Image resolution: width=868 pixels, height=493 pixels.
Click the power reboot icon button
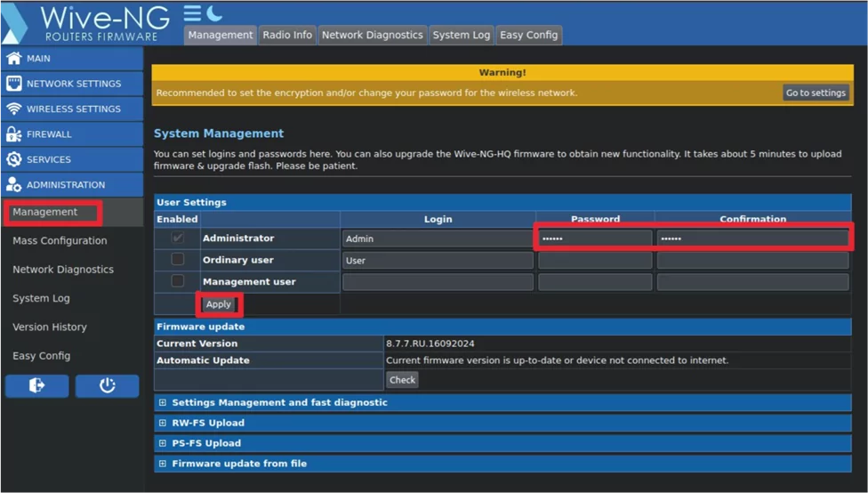coord(107,385)
